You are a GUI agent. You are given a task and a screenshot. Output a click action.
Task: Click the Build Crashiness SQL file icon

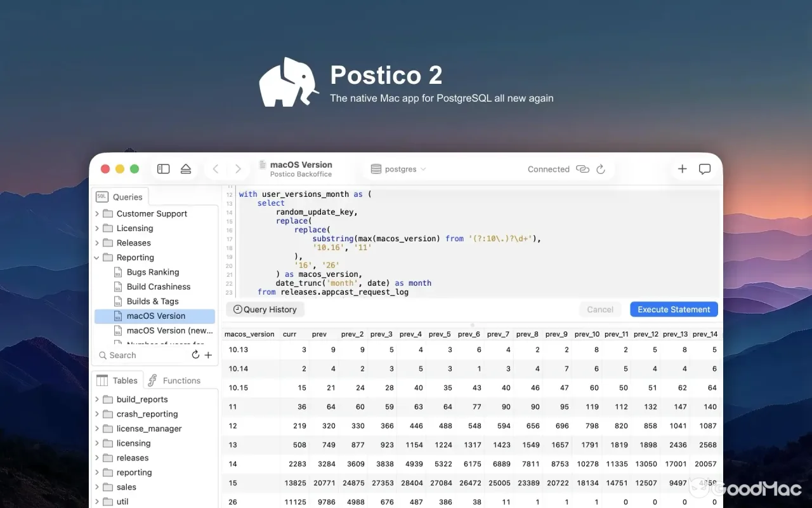point(117,286)
